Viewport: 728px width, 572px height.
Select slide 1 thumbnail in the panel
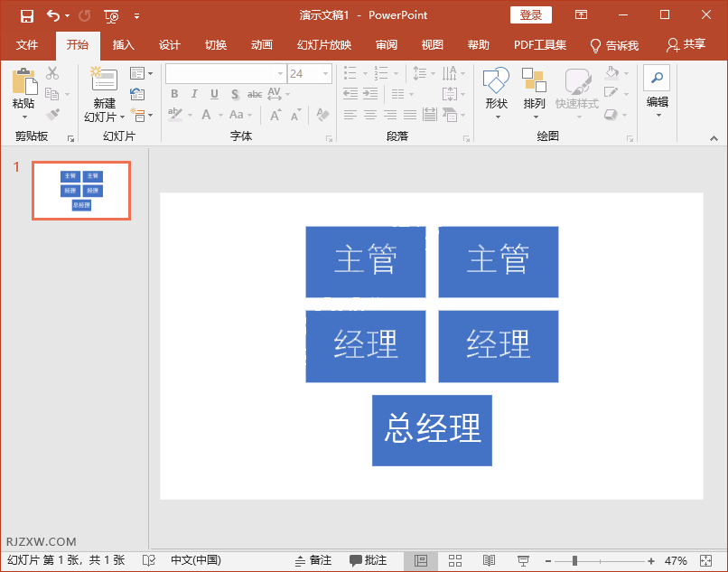[80, 190]
